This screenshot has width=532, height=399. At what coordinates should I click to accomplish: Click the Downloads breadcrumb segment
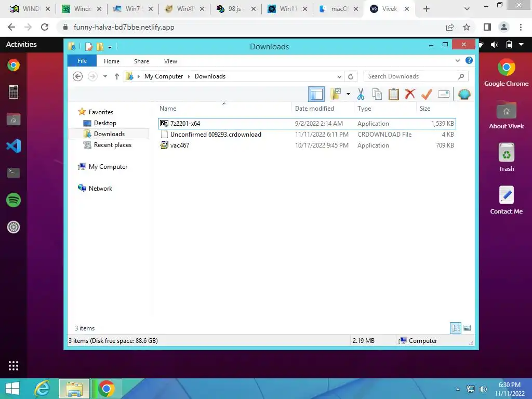pyautogui.click(x=210, y=76)
